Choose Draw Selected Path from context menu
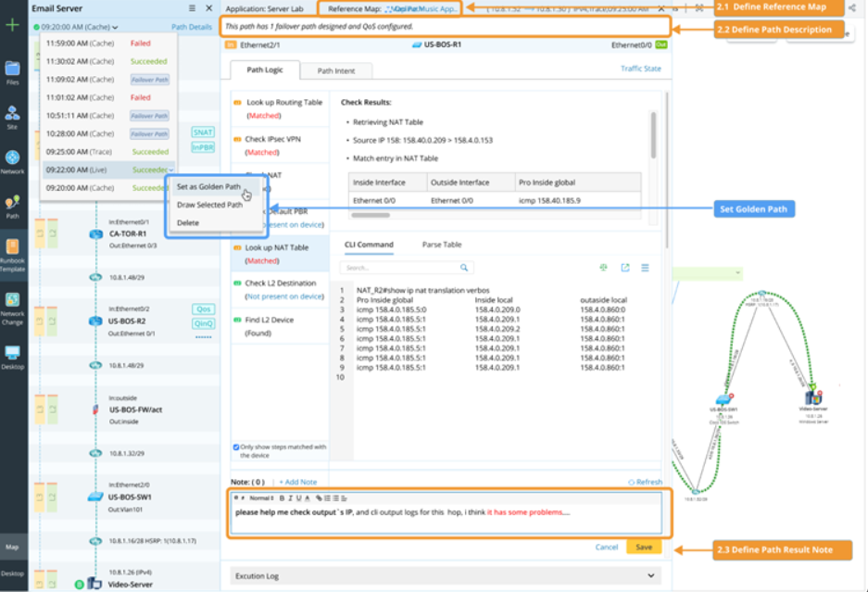868x592 pixels. click(x=209, y=205)
